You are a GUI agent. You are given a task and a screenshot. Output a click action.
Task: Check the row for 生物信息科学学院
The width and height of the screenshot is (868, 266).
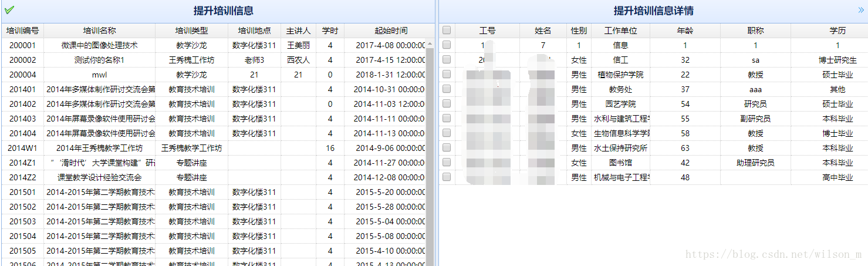(x=447, y=133)
